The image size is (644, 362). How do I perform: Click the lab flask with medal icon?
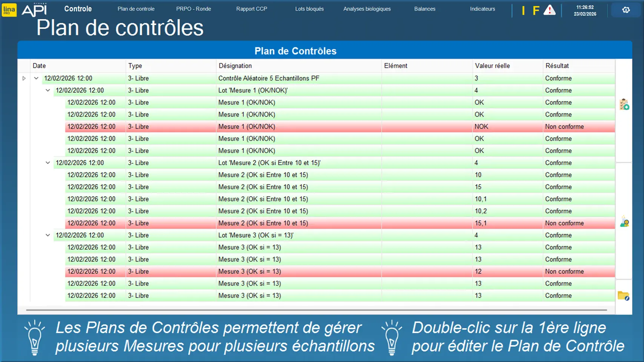[624, 222]
